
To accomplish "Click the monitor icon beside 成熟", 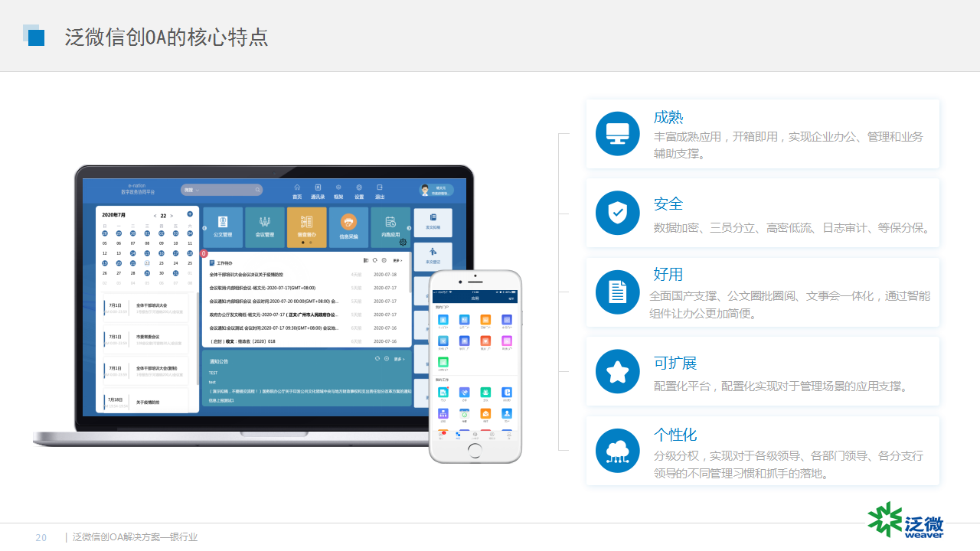I will coord(617,133).
